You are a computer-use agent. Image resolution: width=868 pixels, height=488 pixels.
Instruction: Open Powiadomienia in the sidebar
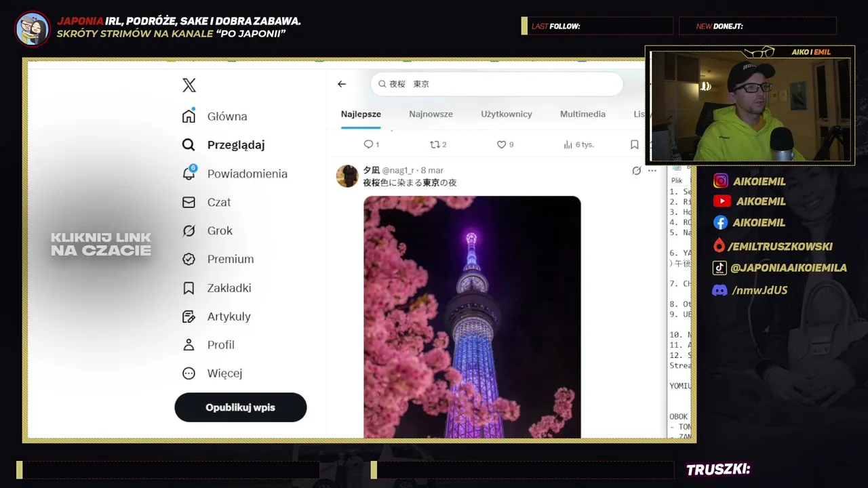pyautogui.click(x=248, y=174)
